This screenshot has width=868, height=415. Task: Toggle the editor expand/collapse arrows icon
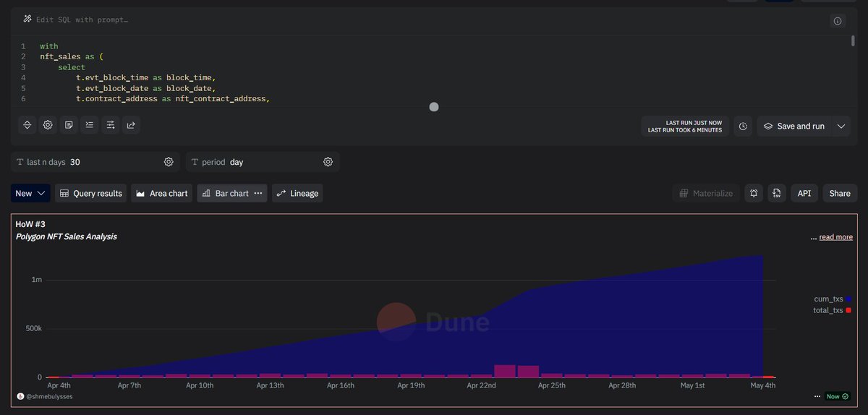click(27, 125)
